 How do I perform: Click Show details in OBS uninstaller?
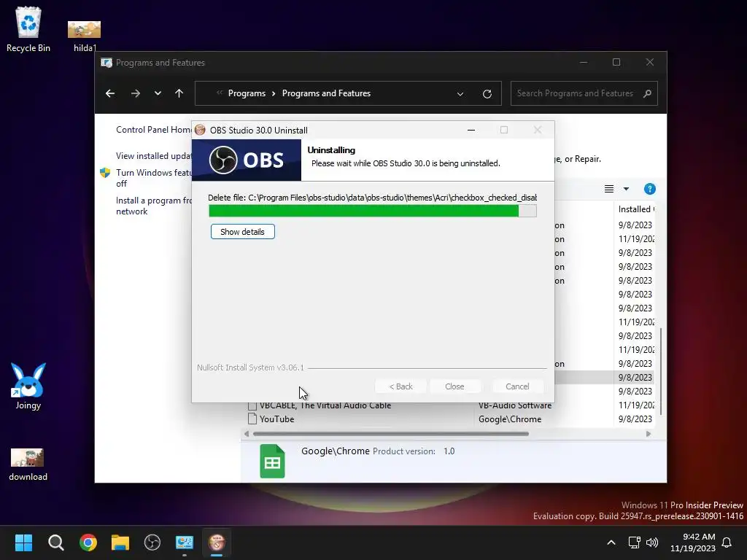click(242, 232)
